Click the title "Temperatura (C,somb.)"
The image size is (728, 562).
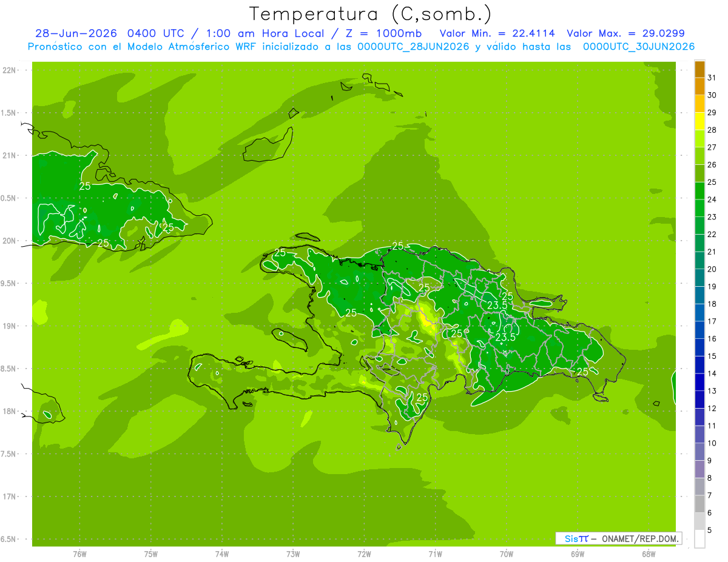click(x=371, y=15)
